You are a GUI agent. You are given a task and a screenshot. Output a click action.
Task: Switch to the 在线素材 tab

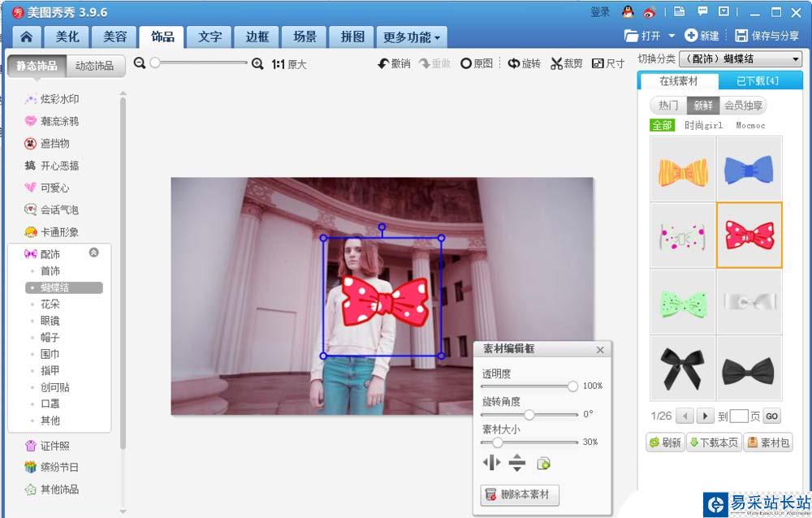point(678,81)
